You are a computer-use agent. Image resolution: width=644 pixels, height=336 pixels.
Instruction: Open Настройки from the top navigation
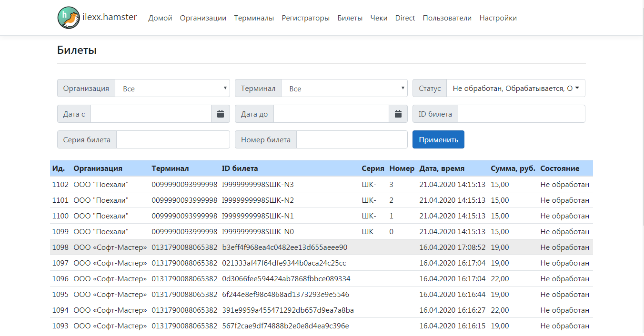[498, 18]
